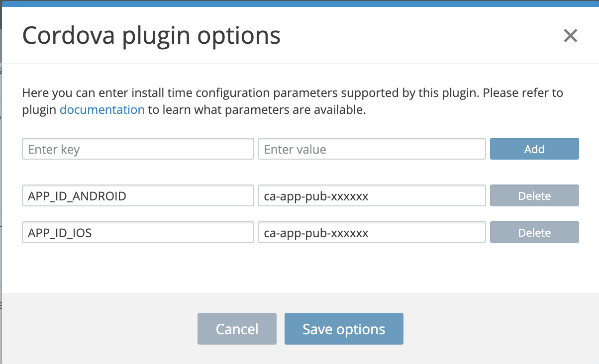
Task: Click the gray footer left of Cancel
Action: tap(100, 329)
